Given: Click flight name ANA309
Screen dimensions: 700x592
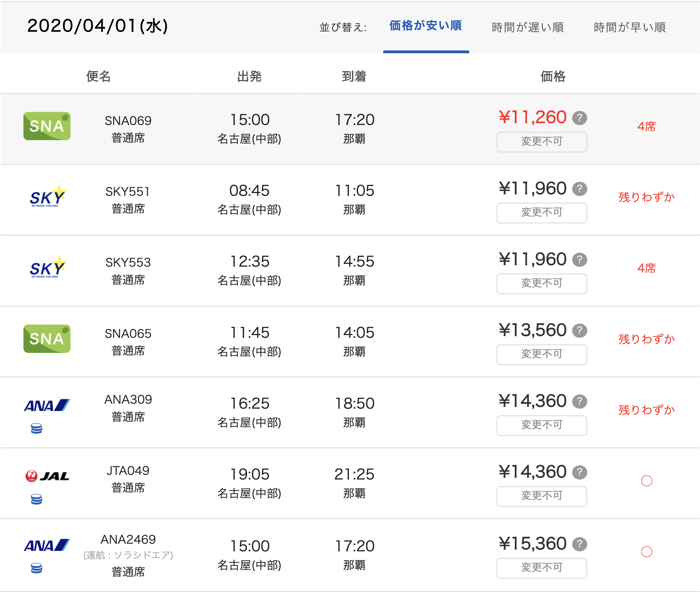Looking at the screenshot, I should [128, 399].
